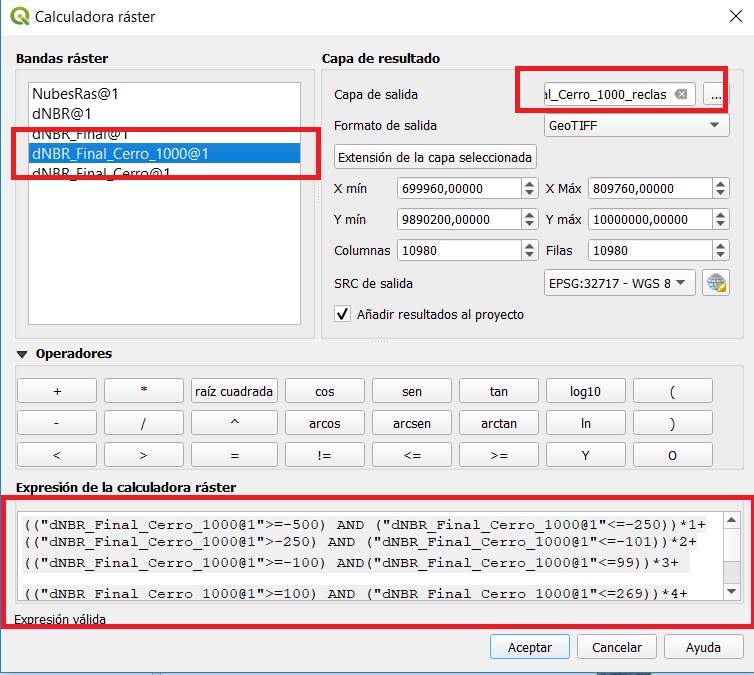Decrease the Filas spinner value
The image size is (754, 675).
[720, 256]
